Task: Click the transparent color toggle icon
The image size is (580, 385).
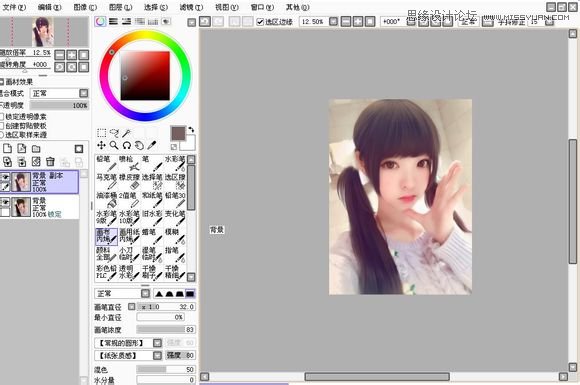Action: click(173, 147)
